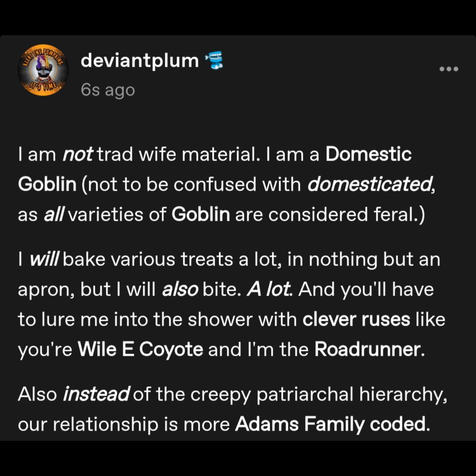Click the bold "clever ruses" phrase
The image size is (476, 476).
pos(356,319)
